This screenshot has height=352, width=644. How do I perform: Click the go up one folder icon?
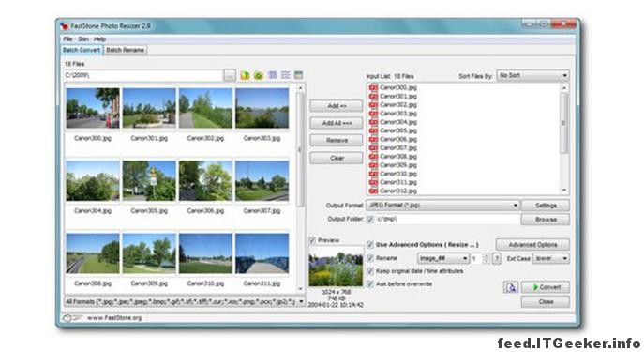tap(245, 75)
